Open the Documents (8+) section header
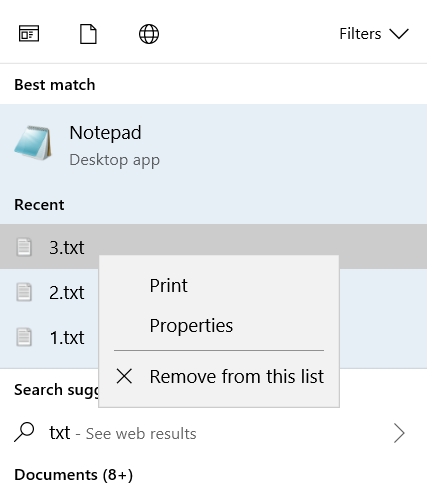The height and width of the screenshot is (501, 427). pyautogui.click(x=73, y=475)
